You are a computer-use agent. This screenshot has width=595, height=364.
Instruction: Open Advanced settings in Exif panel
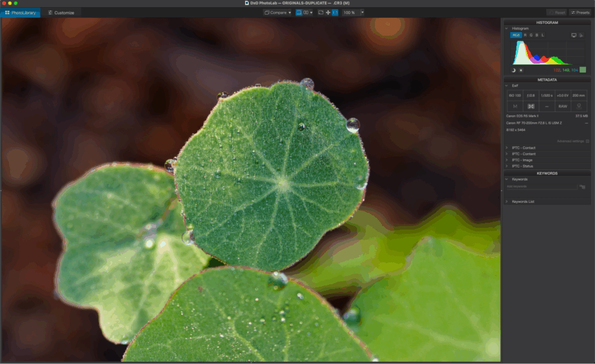click(572, 141)
